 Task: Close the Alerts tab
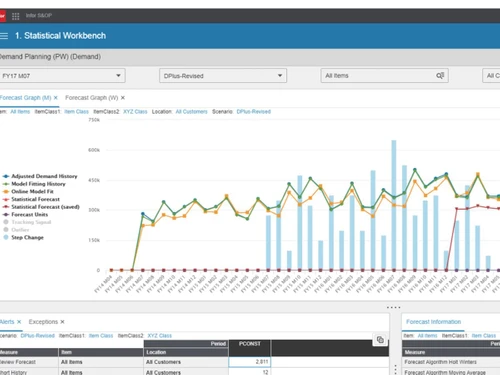tap(19, 322)
